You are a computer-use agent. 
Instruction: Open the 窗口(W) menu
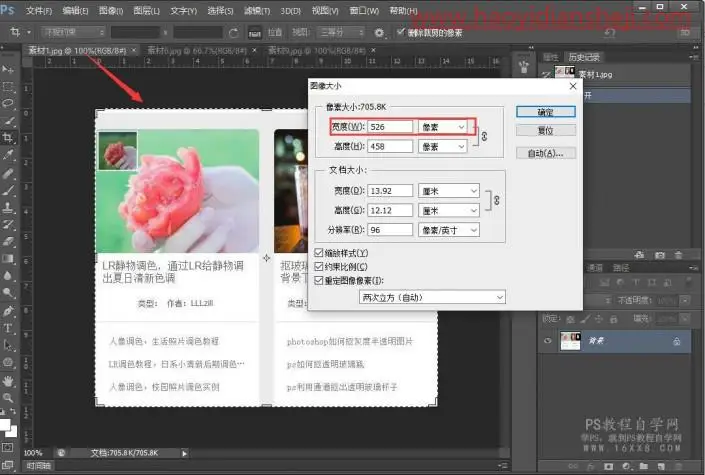364,10
